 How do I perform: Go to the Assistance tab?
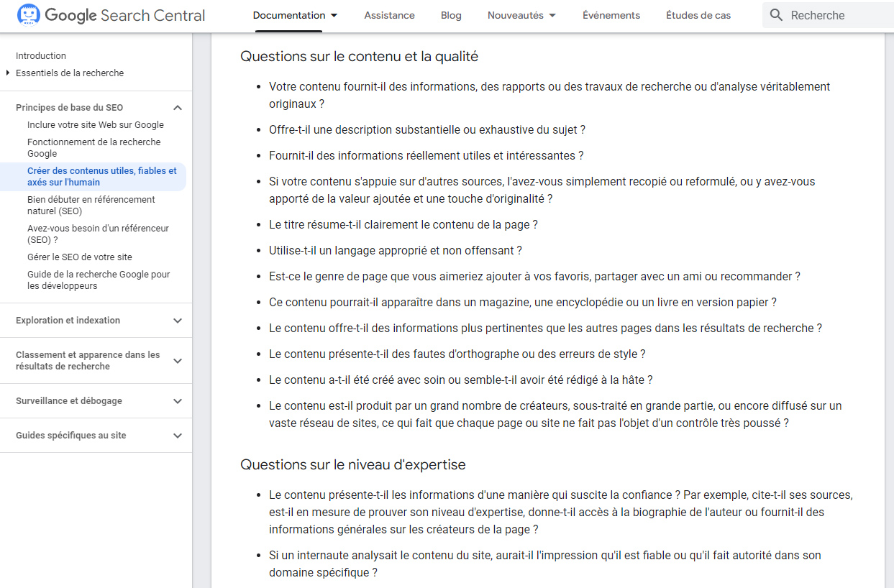(389, 15)
